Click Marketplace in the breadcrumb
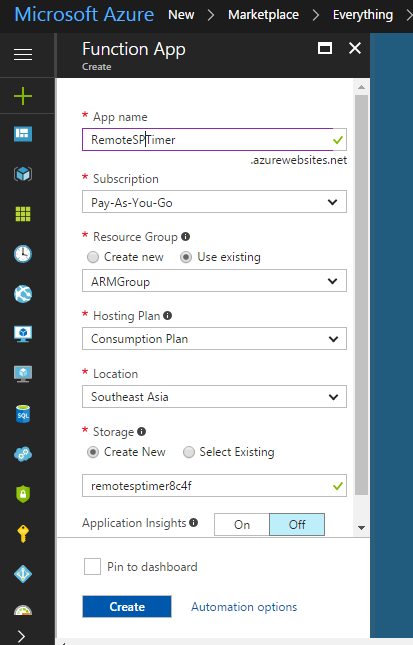The height and width of the screenshot is (645, 413). [x=263, y=15]
